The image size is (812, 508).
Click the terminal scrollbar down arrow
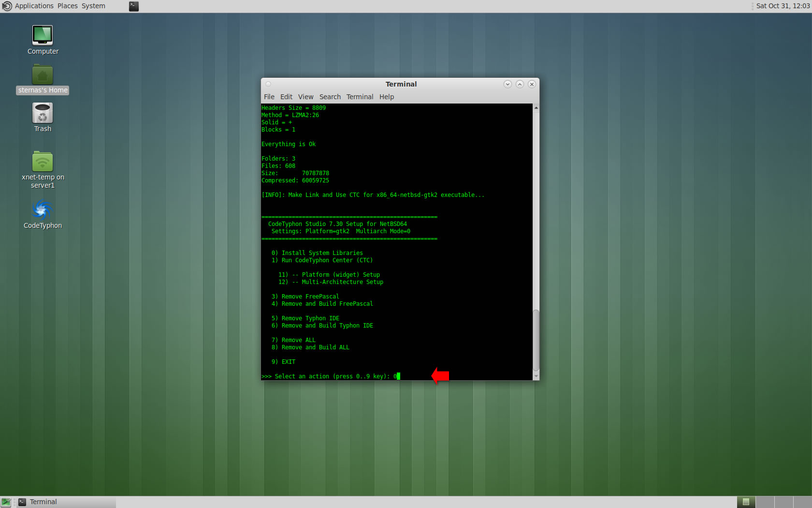tap(536, 376)
